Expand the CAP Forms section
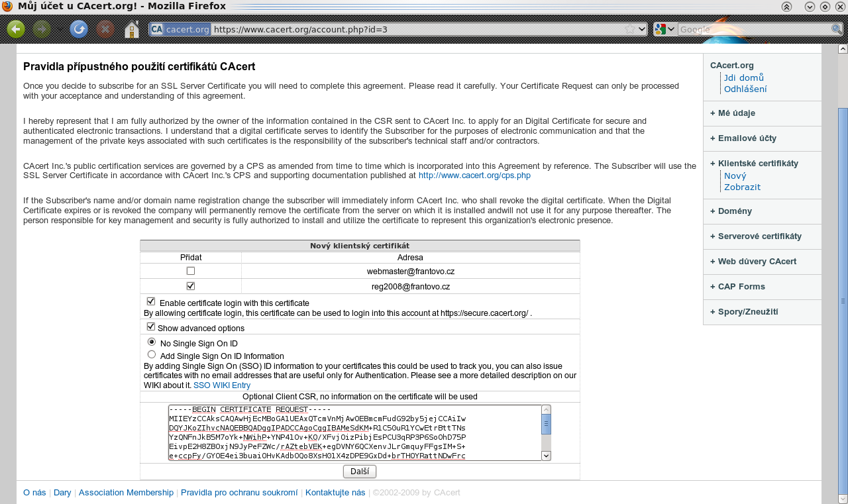 737,287
